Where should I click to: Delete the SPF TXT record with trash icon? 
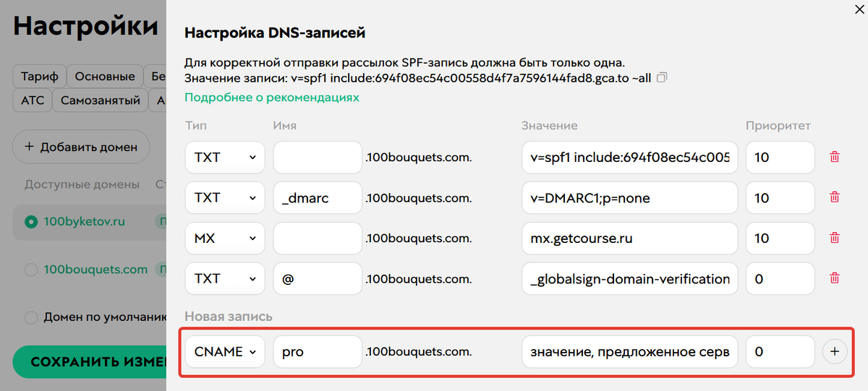(x=834, y=157)
